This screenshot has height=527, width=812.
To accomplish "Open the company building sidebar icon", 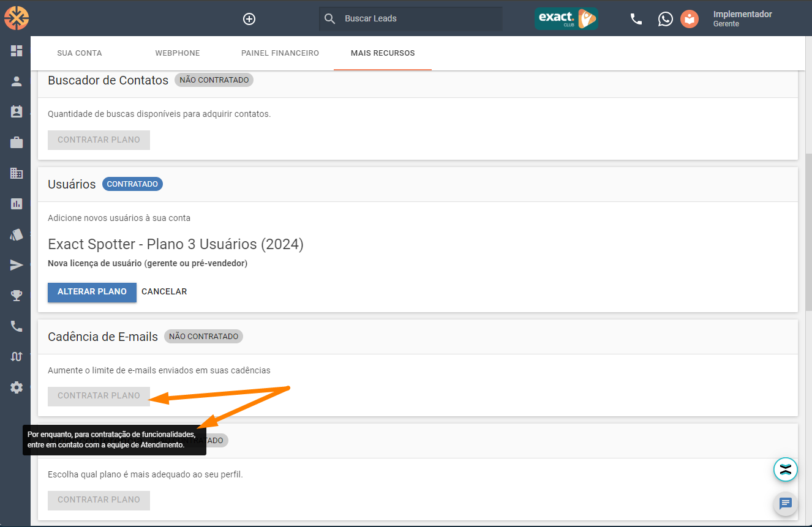I will [x=17, y=173].
